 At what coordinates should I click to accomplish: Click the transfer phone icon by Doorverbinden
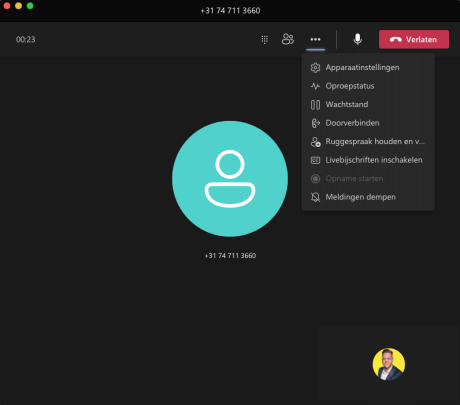point(315,123)
